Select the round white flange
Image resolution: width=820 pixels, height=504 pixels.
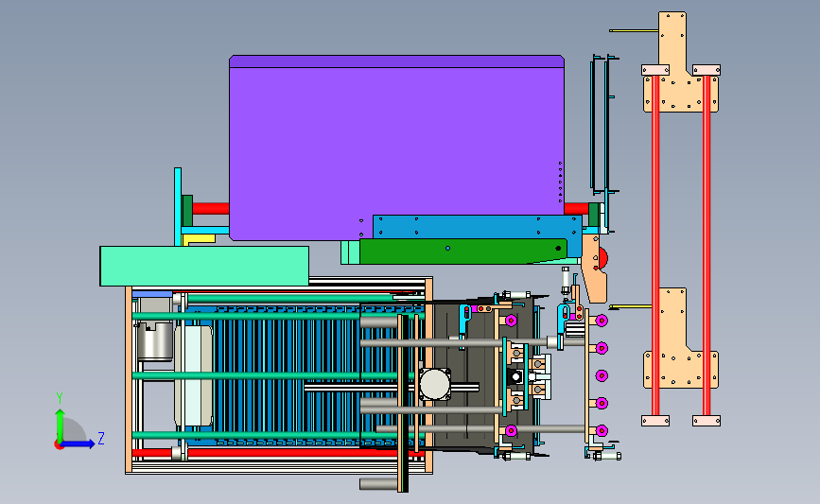(434, 384)
